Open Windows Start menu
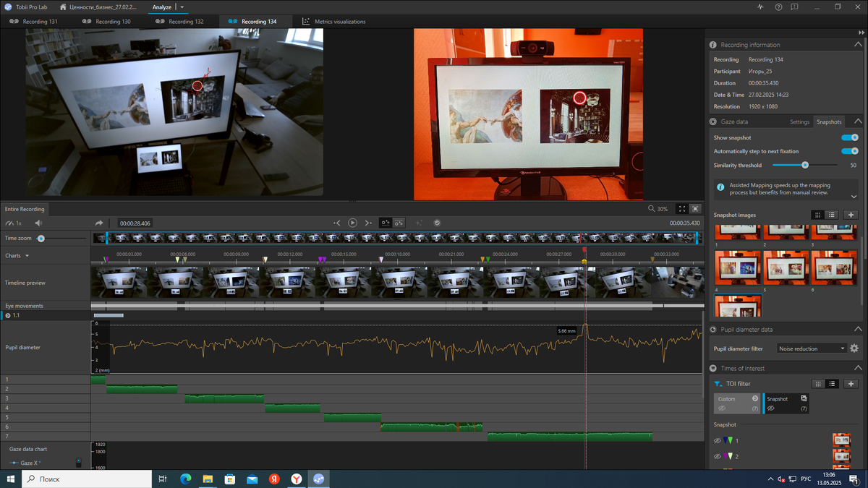Screen dimensions: 868x488 pyautogui.click(x=11, y=479)
